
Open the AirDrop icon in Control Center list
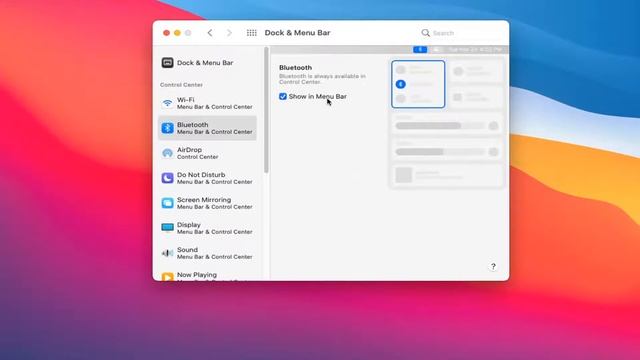(x=167, y=153)
